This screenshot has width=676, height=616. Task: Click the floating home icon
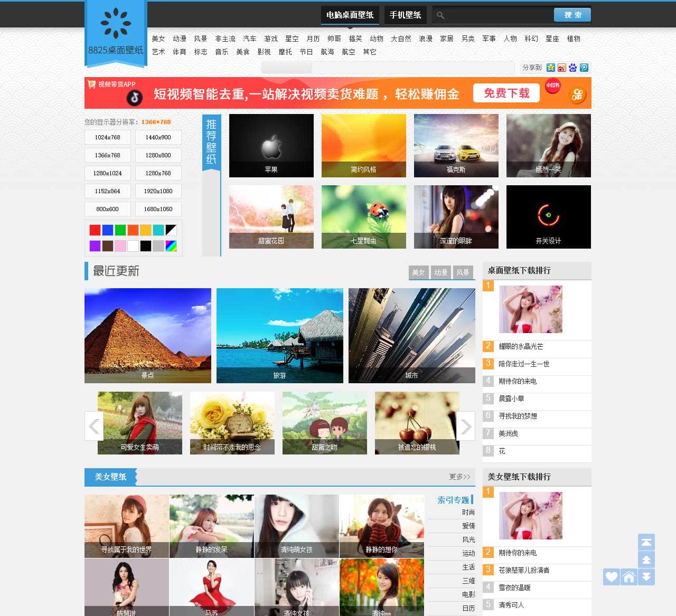[629, 577]
